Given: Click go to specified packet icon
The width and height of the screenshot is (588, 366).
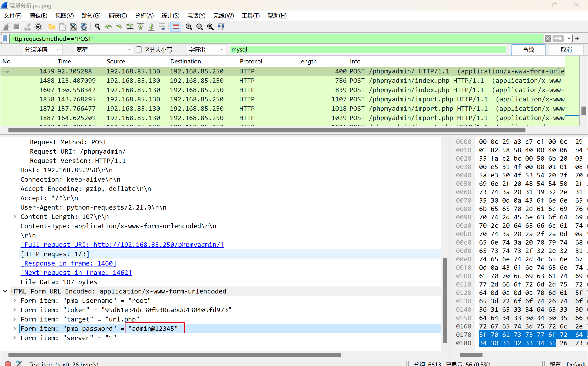Looking at the screenshot, I should tap(130, 27).
